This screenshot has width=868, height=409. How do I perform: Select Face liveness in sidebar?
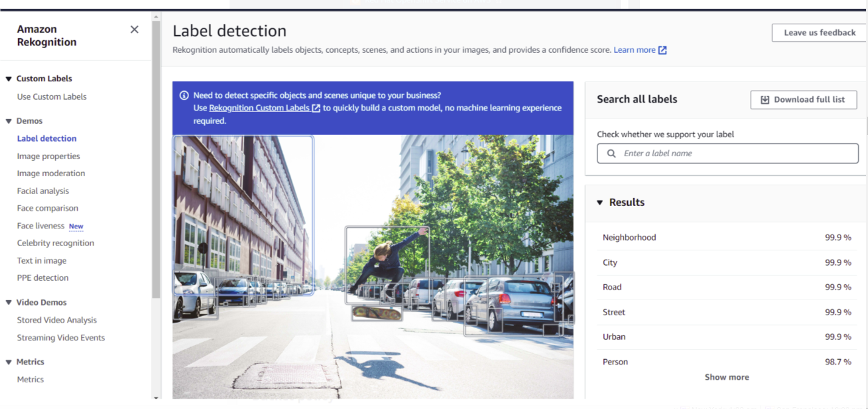pos(40,226)
